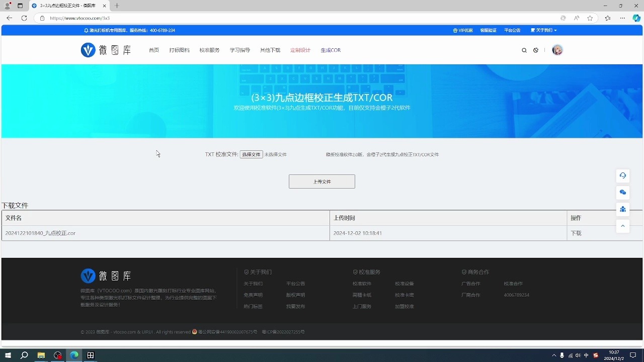Open the browser settings and more menu
This screenshot has height=362, width=644.
pyautogui.click(x=622, y=18)
